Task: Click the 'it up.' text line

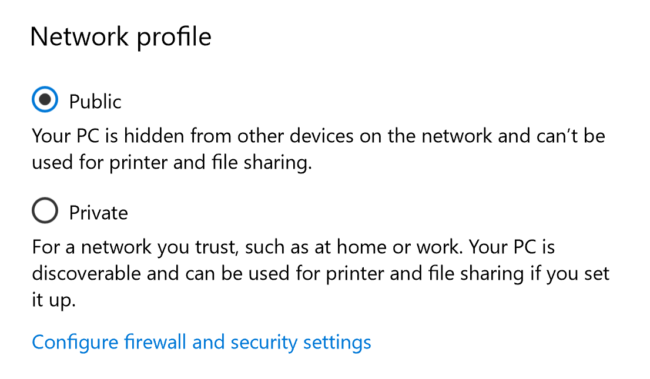Action: (54, 300)
